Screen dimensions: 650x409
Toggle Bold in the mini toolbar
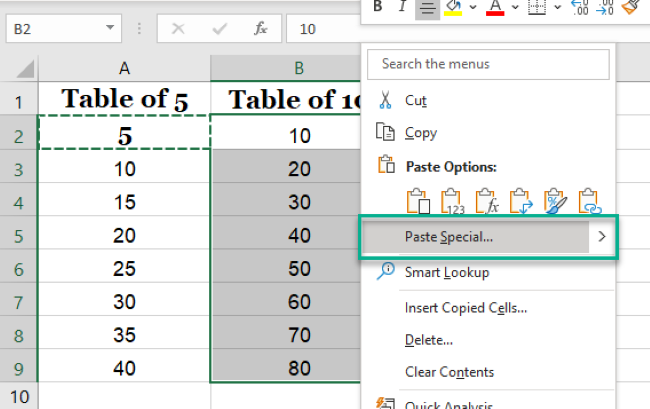[378, 8]
